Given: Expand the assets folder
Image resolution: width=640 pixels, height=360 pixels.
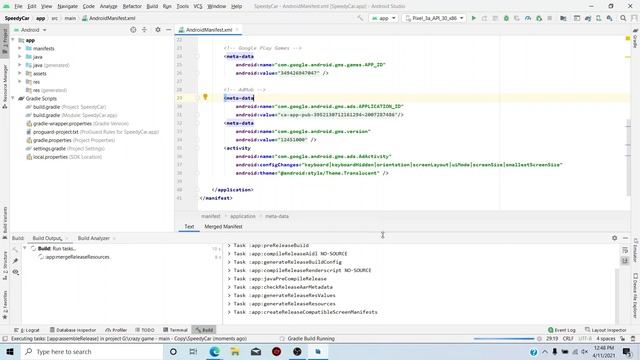Looking at the screenshot, I should (x=20, y=73).
